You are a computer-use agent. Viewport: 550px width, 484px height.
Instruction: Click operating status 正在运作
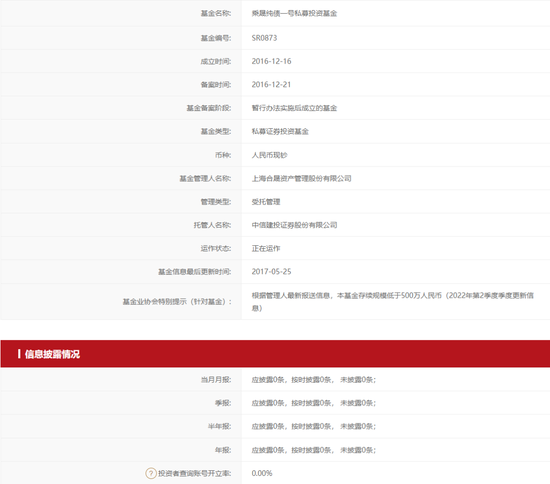tap(266, 248)
